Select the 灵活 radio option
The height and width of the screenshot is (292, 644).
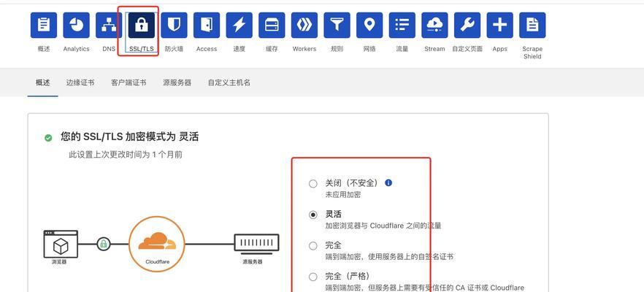[x=313, y=215]
